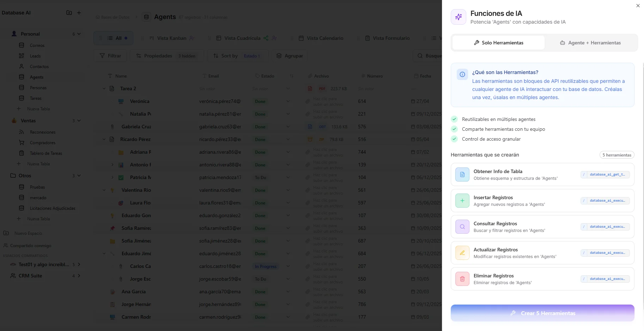Click the new folder icon beside Database AI
The height and width of the screenshot is (331, 644).
pos(69,13)
